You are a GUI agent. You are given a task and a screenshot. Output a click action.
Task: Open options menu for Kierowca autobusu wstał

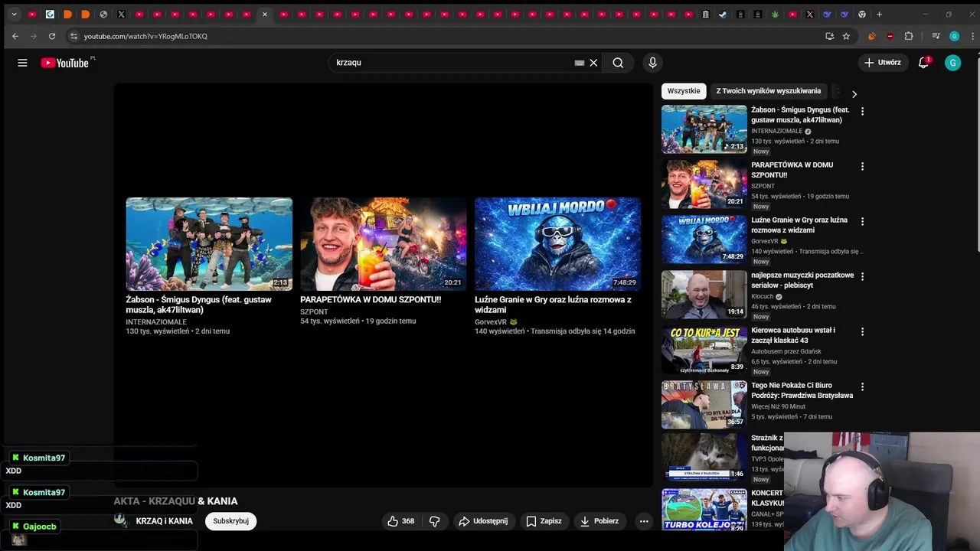coord(862,331)
